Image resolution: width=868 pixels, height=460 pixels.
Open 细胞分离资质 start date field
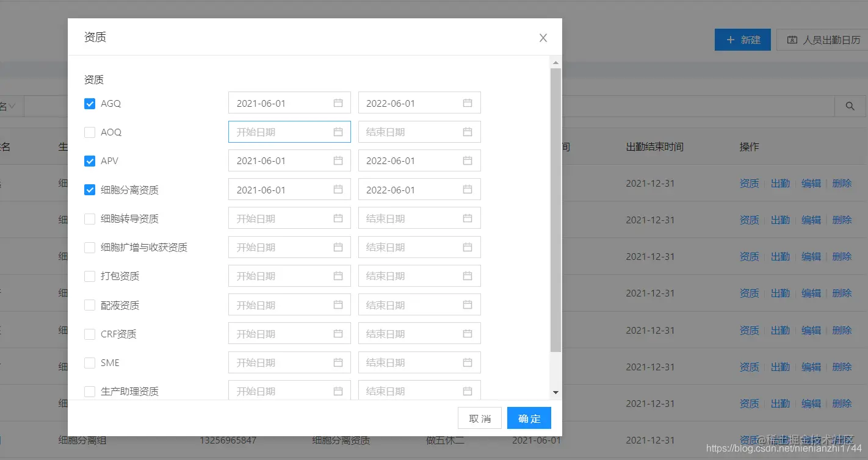click(x=289, y=189)
